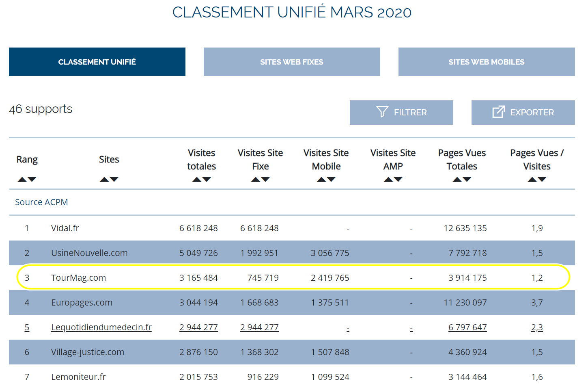Image resolution: width=588 pixels, height=388 pixels.
Task: Select the Vidal.fr row entry
Action: [x=65, y=228]
